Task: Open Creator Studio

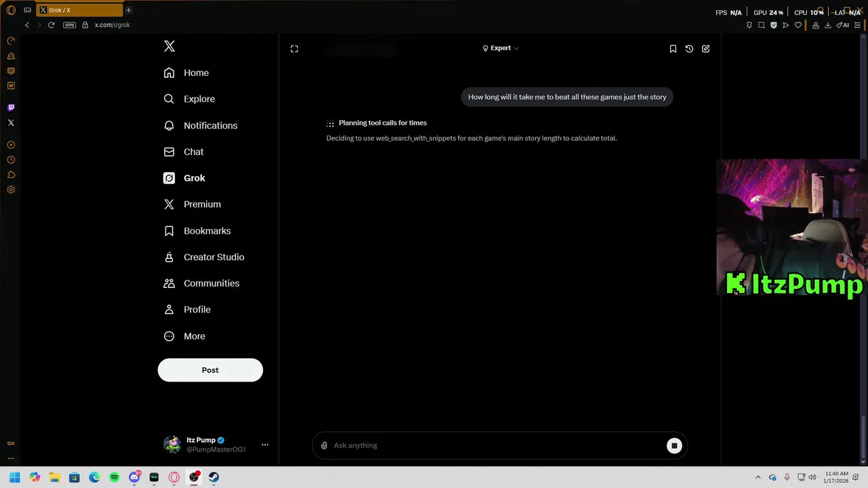Action: pyautogui.click(x=204, y=257)
